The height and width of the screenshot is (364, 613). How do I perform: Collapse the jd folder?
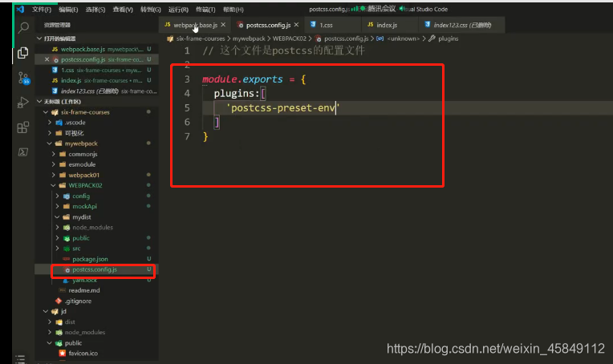[46, 311]
